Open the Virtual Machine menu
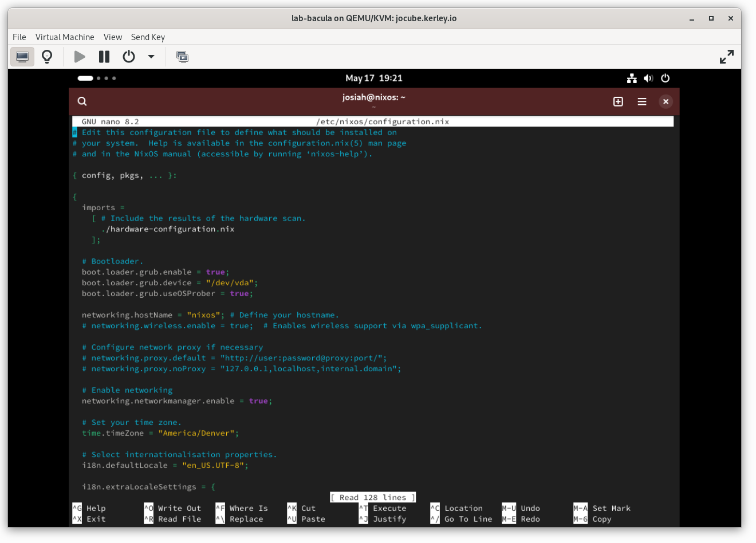Viewport: 756px width, 543px height. [65, 37]
